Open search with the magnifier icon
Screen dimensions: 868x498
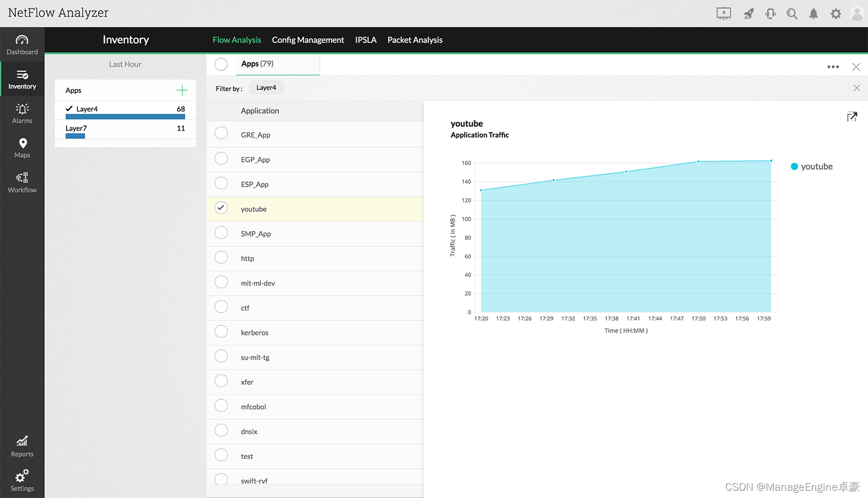pos(792,13)
